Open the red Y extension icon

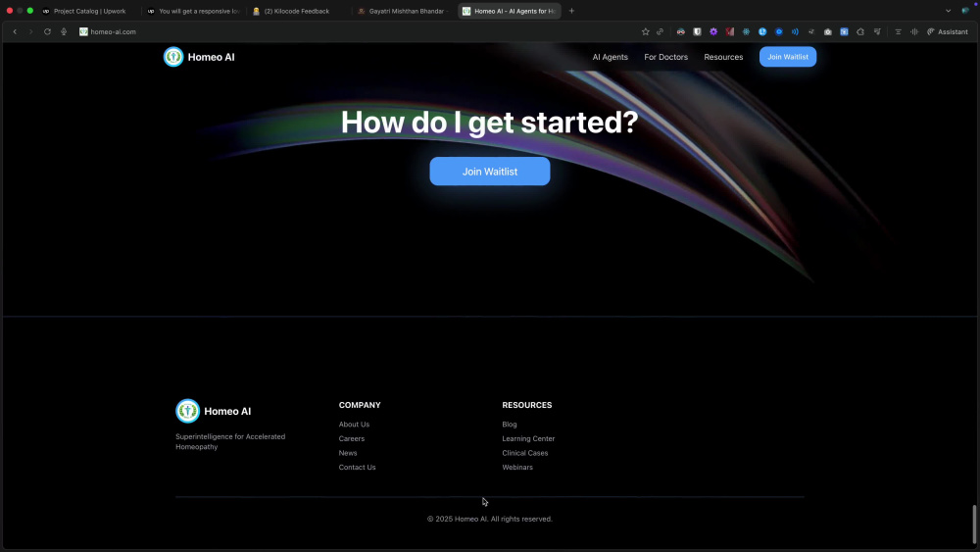point(729,31)
